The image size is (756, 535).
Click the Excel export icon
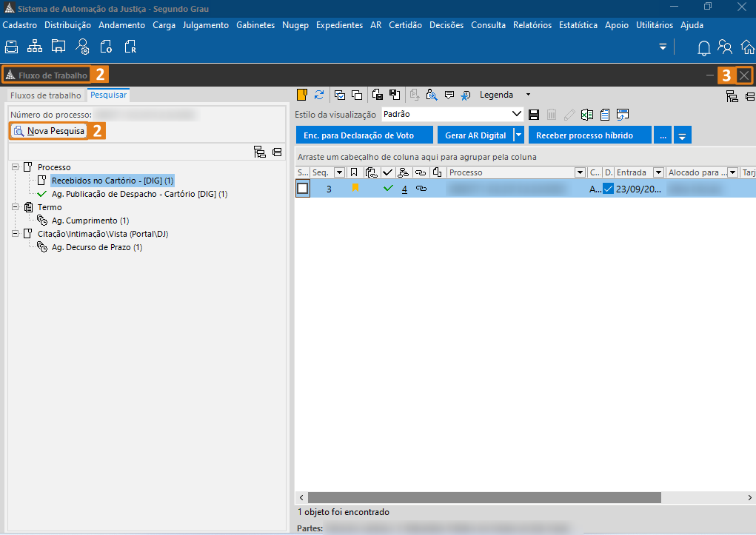(x=586, y=115)
